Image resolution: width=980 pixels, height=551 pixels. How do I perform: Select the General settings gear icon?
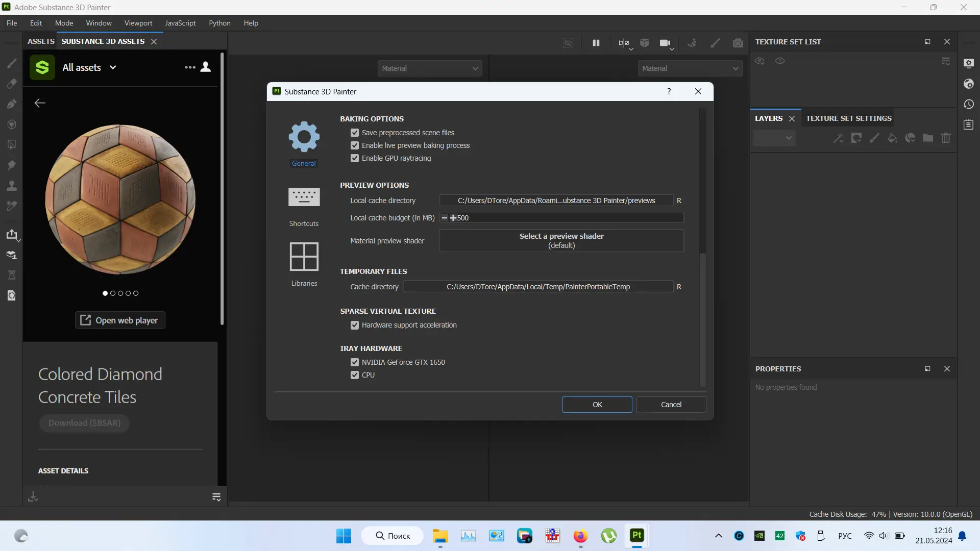tap(304, 137)
